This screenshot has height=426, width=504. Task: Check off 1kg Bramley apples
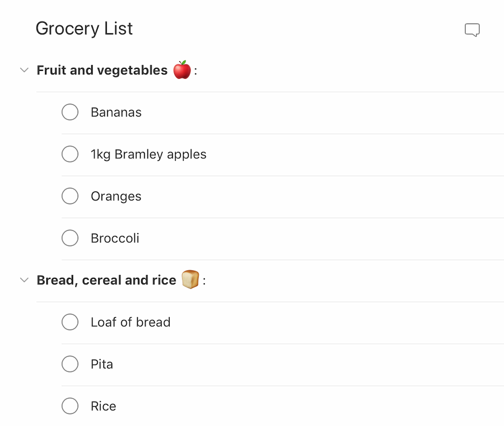[70, 154]
